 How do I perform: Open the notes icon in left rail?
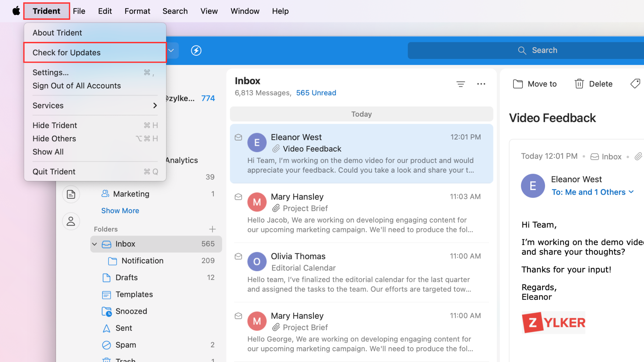click(71, 194)
